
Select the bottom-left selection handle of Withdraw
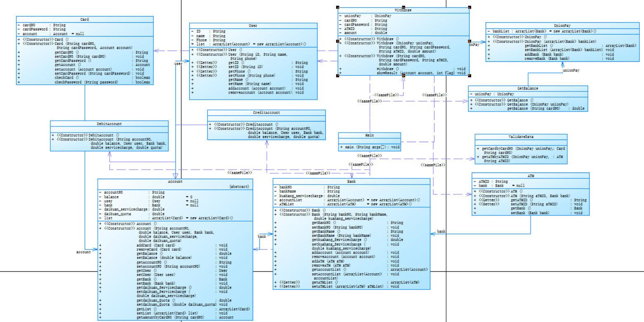click(338, 75)
